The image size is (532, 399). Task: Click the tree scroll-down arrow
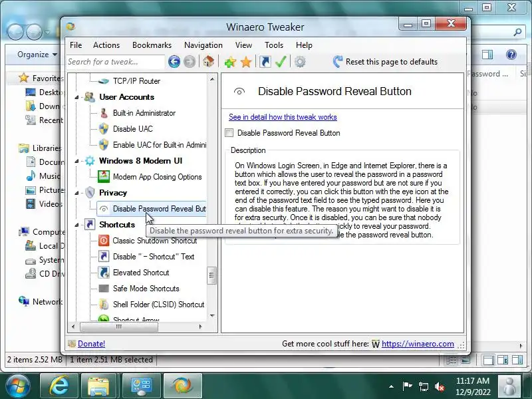pyautogui.click(x=212, y=316)
